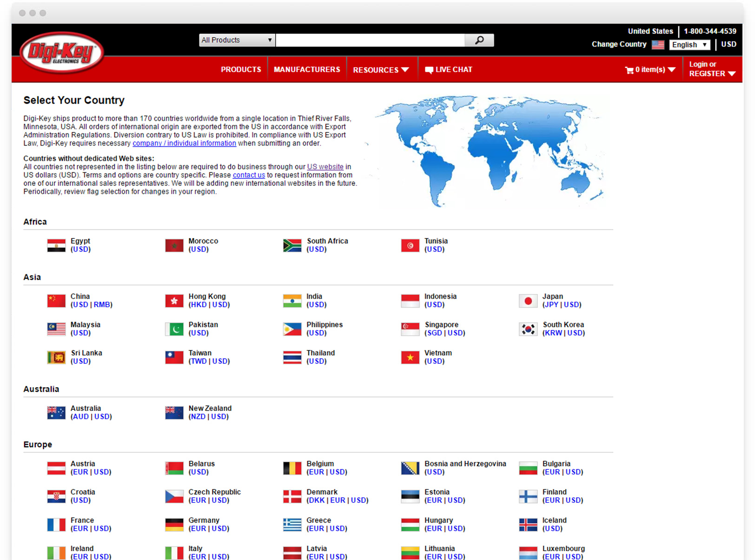This screenshot has height=560, width=755.
Task: Click the contact us link
Action: coord(249,175)
